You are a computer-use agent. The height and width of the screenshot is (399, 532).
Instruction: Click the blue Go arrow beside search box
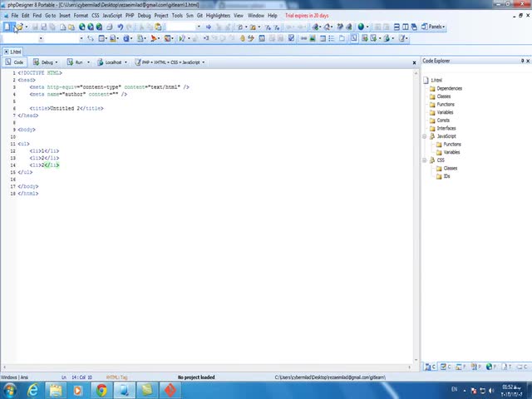pyautogui.click(x=209, y=27)
